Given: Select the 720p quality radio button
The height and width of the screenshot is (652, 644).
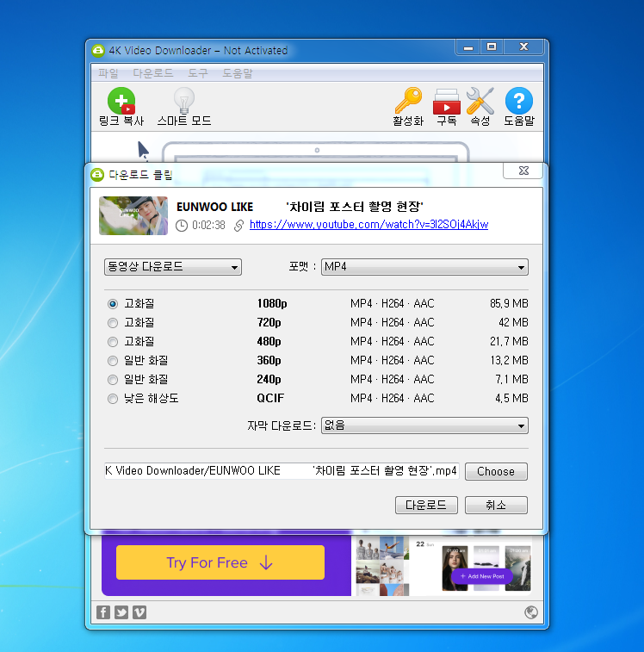Looking at the screenshot, I should coord(112,323).
